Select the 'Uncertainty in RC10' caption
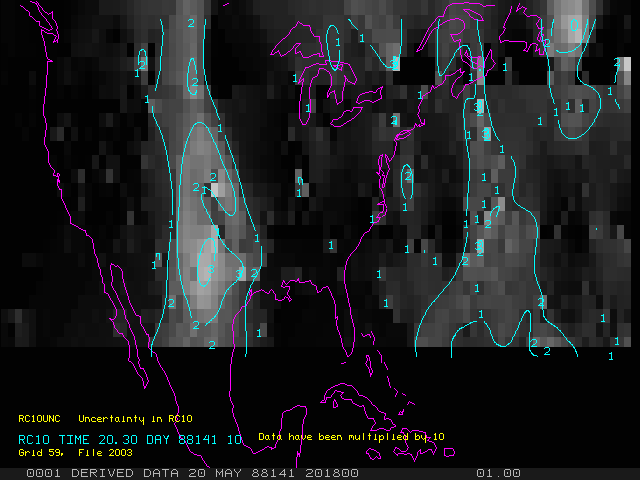This screenshot has width=640, height=480. pos(135,419)
